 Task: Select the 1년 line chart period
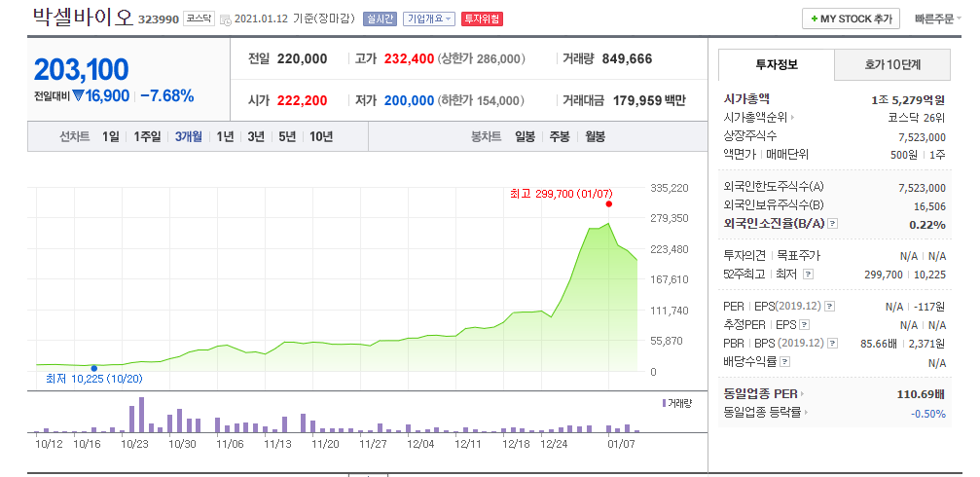(225, 136)
